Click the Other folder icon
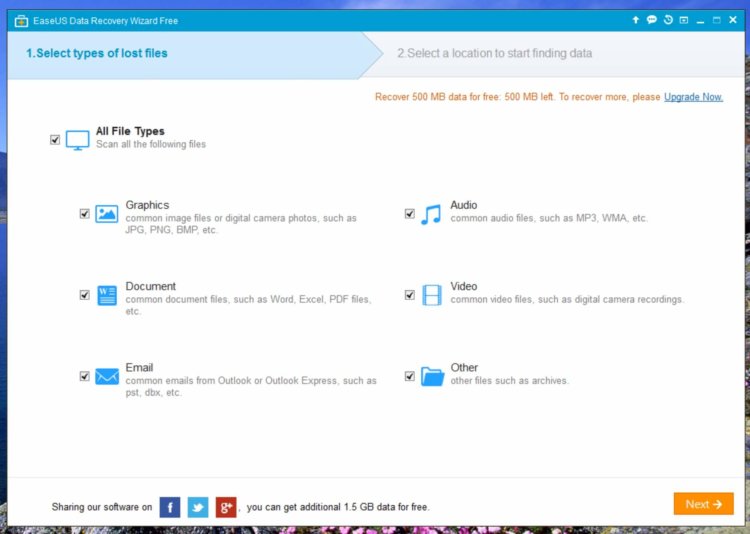Screen dimensions: 750x534 coord(432,377)
